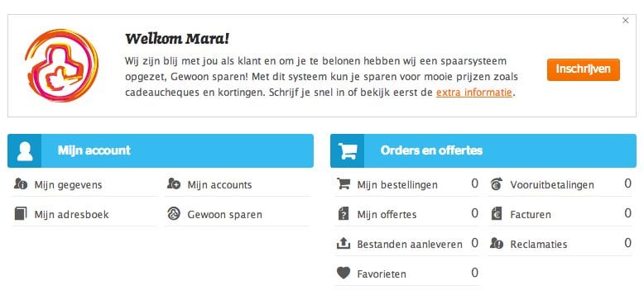Click the question document icon beside Mijn offertes
644x300 pixels.
(344, 213)
